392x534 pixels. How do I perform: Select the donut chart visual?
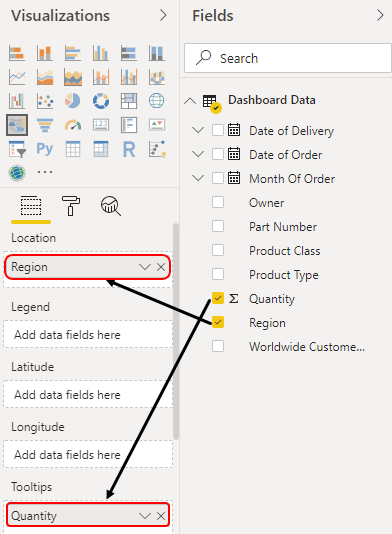pos(100,101)
